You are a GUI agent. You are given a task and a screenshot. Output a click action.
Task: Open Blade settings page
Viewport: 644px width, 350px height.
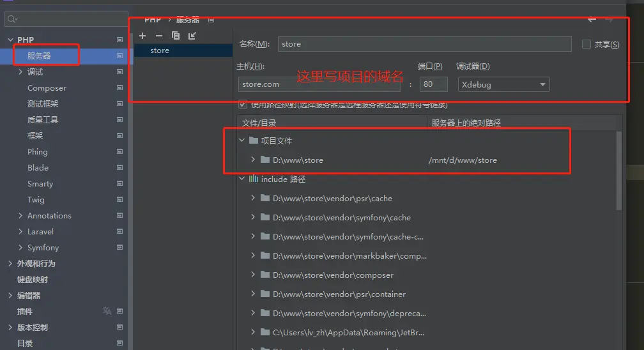pyautogui.click(x=38, y=167)
